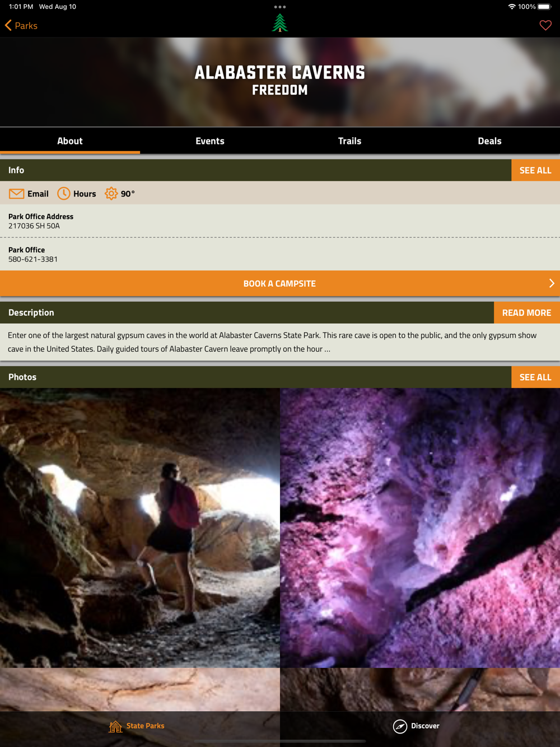
Task: Tap the Photos section header
Action: pos(255,377)
